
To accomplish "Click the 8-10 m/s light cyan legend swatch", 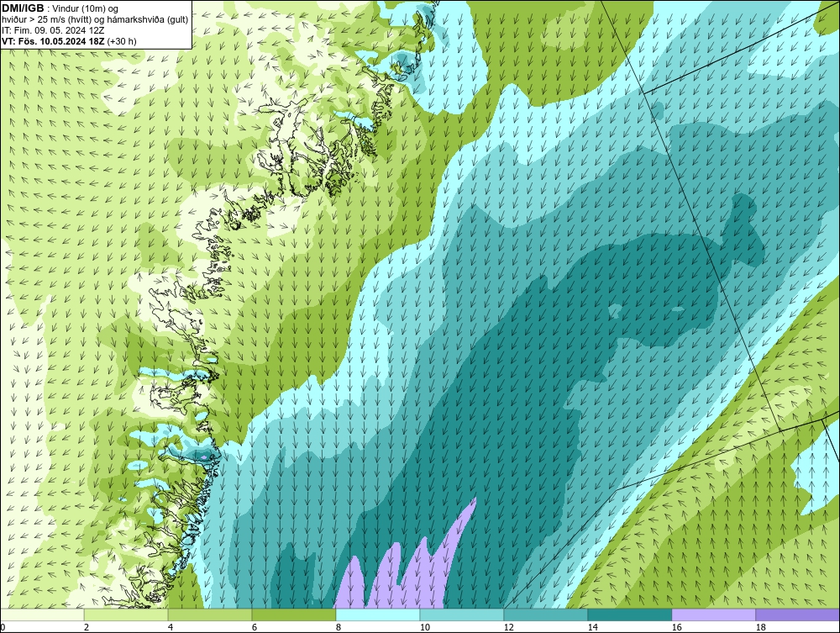I will (378, 615).
